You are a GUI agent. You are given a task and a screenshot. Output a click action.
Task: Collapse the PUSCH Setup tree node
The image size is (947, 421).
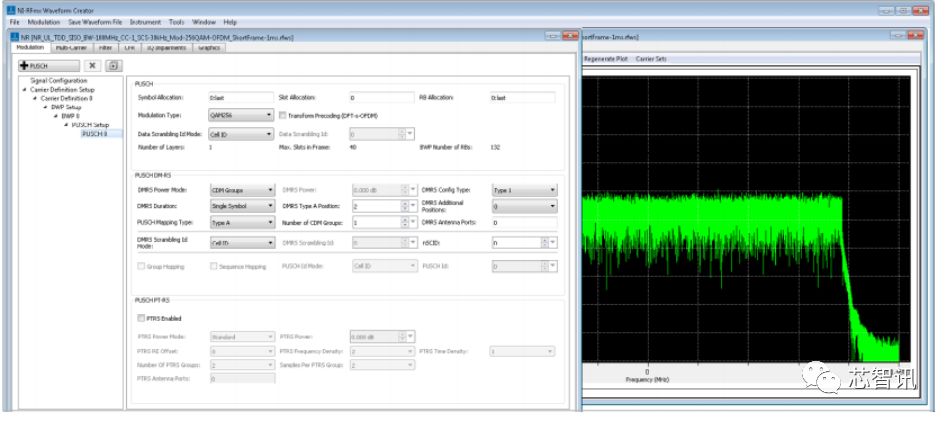coord(66,125)
